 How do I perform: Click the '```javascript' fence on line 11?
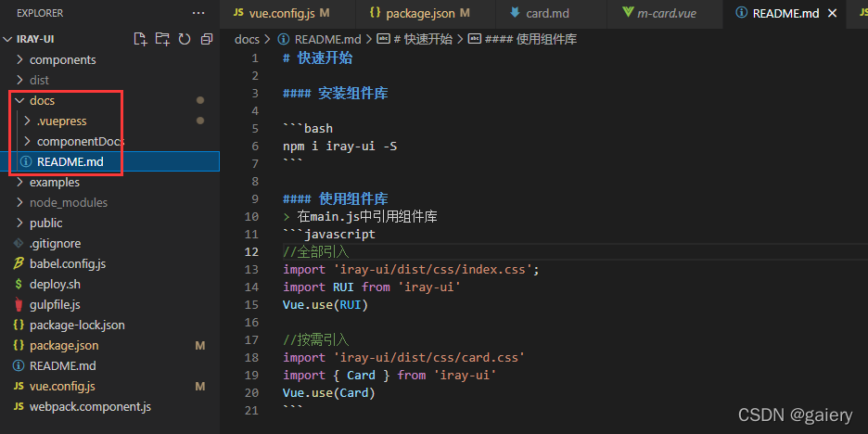click(329, 235)
